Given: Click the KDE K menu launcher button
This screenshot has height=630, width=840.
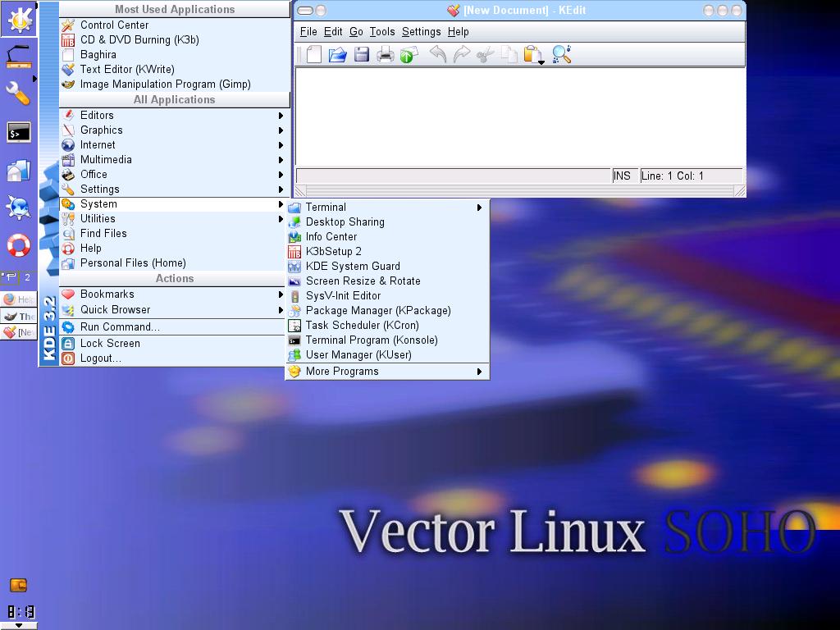Looking at the screenshot, I should click(19, 20).
